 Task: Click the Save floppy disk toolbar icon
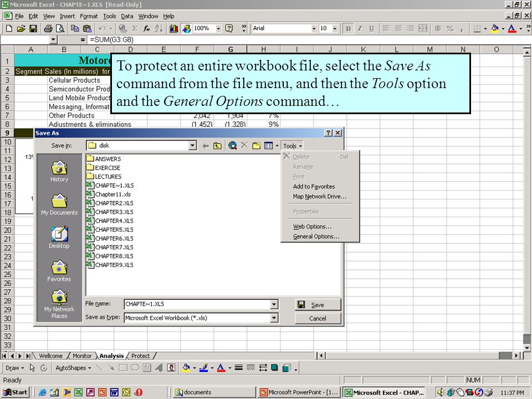coord(33,28)
